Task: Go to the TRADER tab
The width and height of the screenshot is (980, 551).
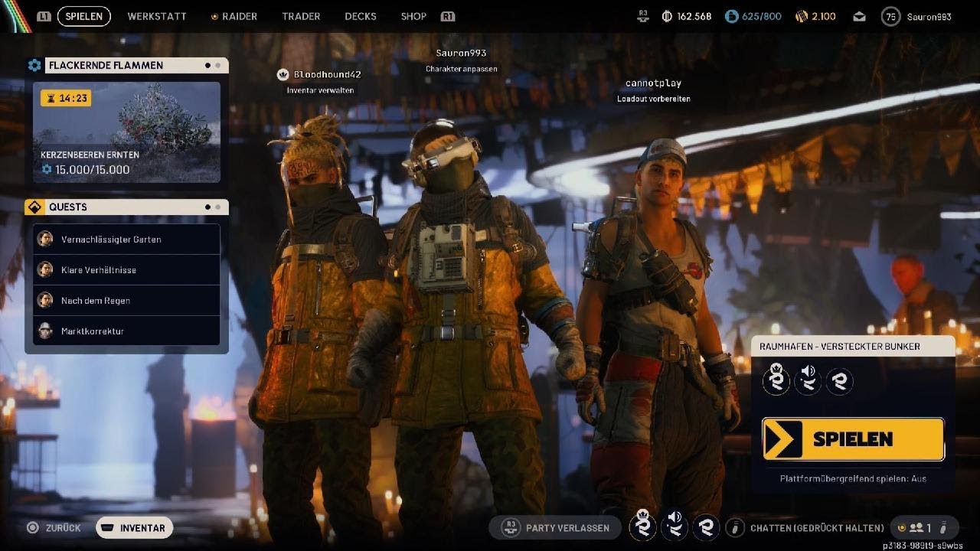Action: coord(301,16)
